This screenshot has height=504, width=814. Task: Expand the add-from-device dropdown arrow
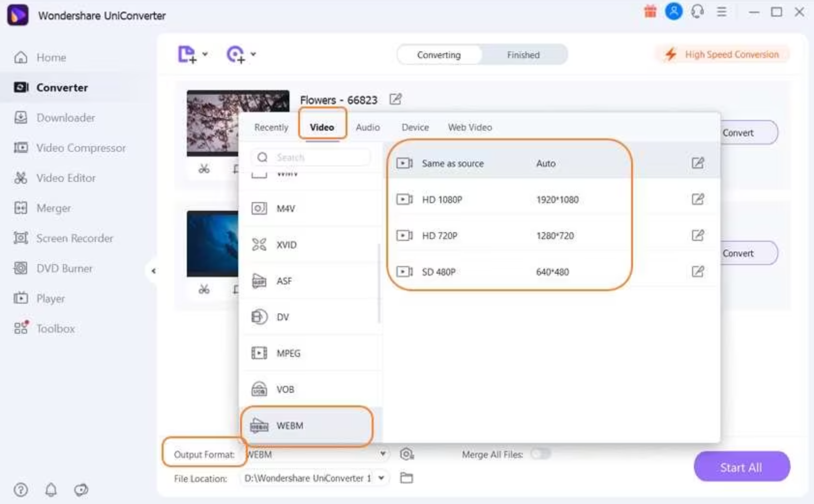pos(253,54)
